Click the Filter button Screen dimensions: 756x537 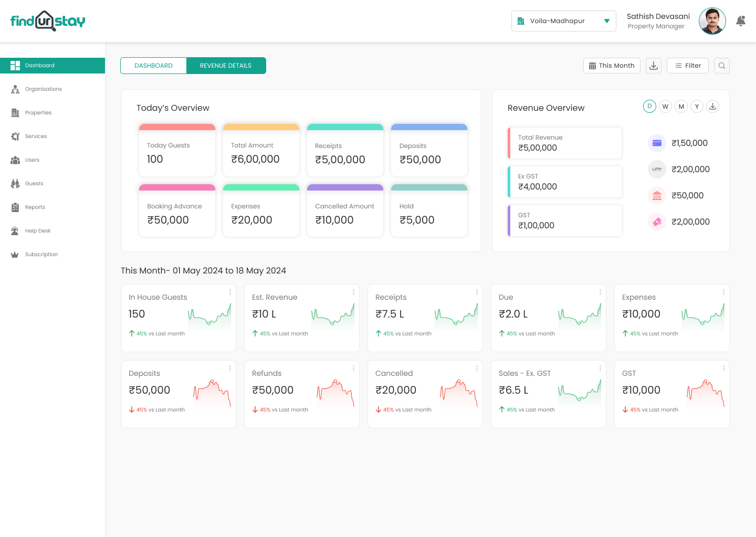(x=688, y=66)
